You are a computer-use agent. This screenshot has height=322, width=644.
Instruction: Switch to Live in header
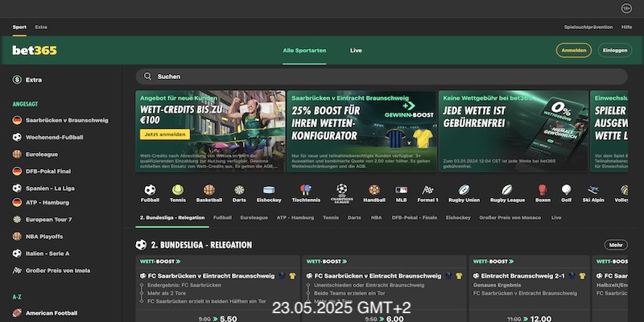coord(356,51)
